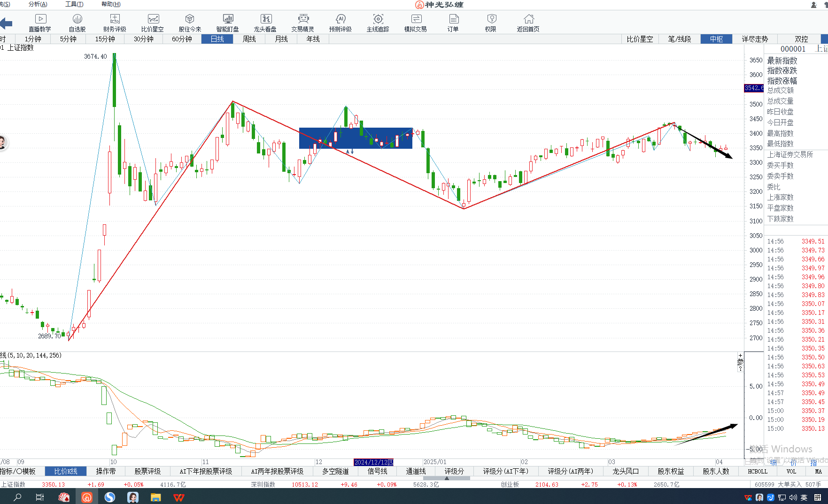Click the 主线追踪 target icon
828x504 pixels.
click(378, 22)
